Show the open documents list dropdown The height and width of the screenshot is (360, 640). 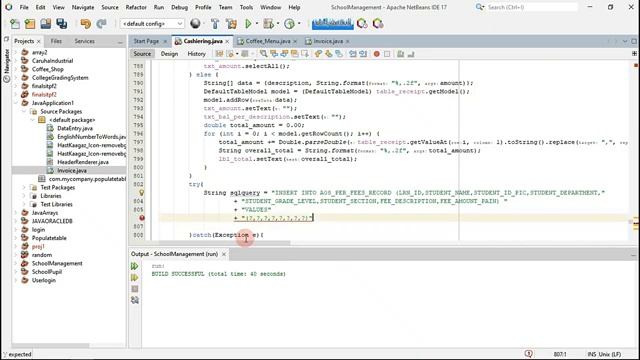point(625,41)
